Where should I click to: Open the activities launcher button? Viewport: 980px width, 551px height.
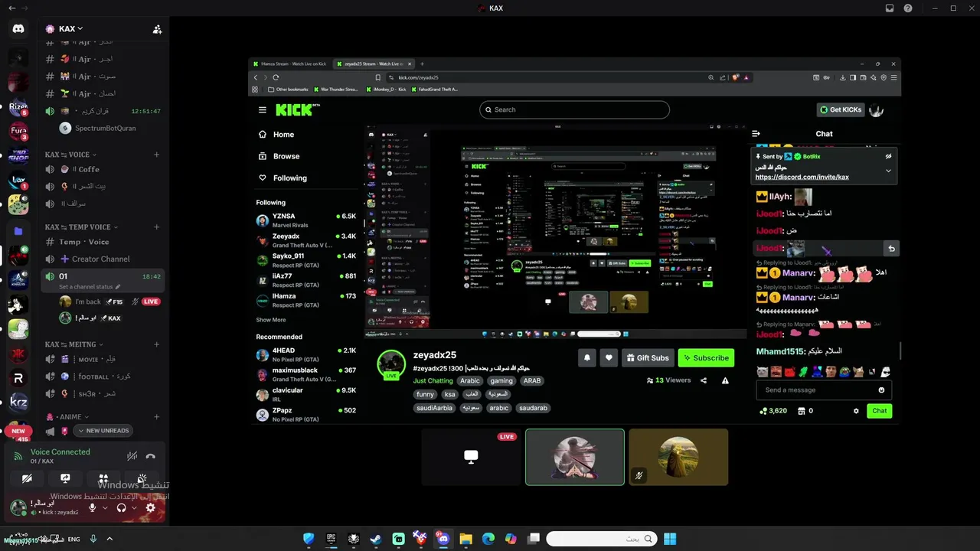103,479
